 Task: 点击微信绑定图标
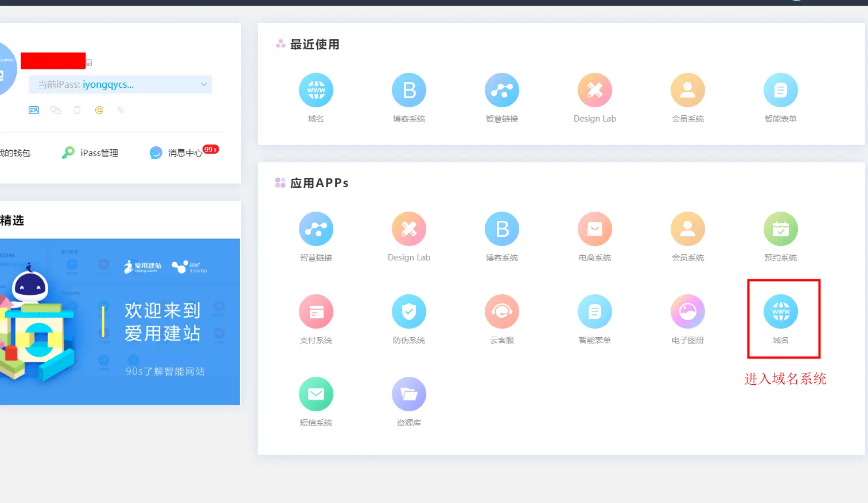coord(56,110)
